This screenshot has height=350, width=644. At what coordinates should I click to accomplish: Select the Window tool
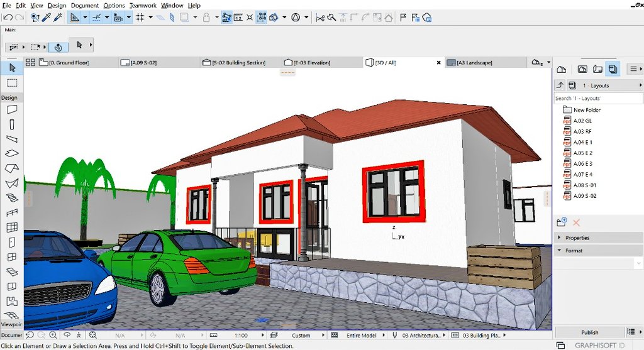[12, 257]
